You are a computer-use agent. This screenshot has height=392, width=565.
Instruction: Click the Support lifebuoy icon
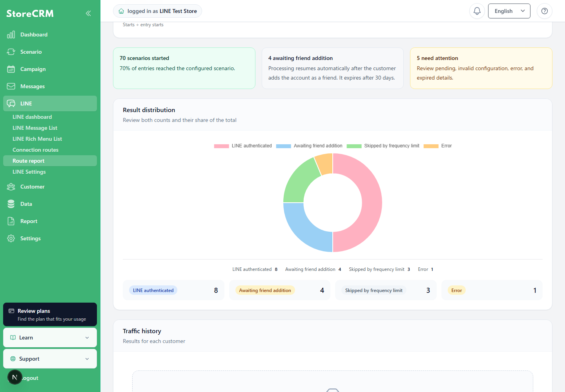pos(13,359)
